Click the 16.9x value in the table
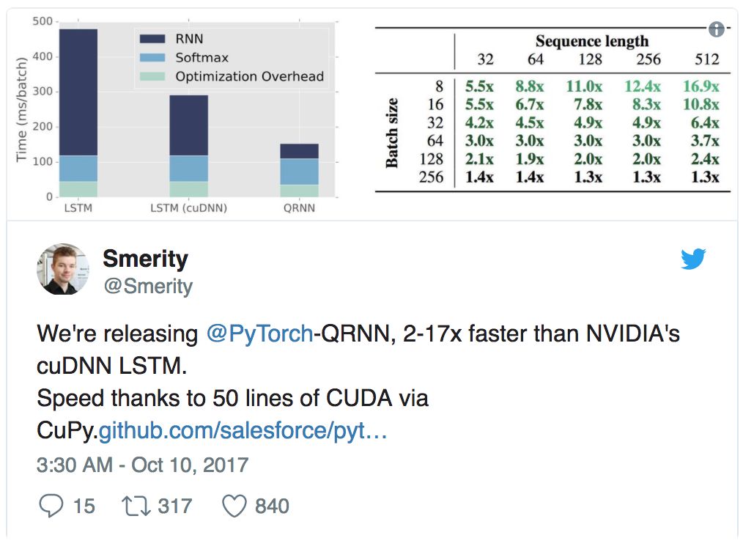 pyautogui.click(x=701, y=86)
